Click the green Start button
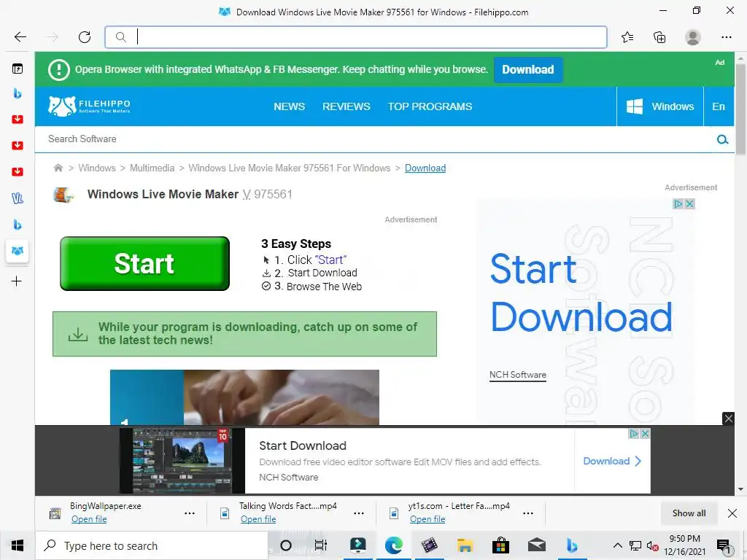 145,263
